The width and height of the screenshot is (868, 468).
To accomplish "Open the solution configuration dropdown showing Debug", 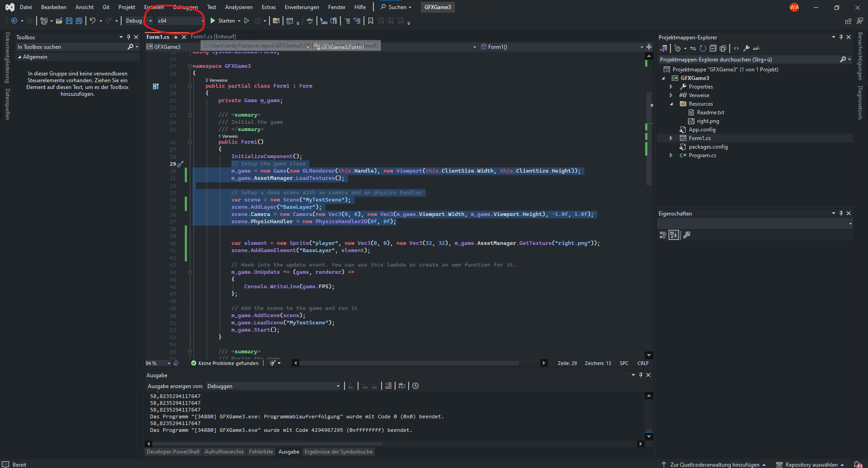I will tap(150, 21).
